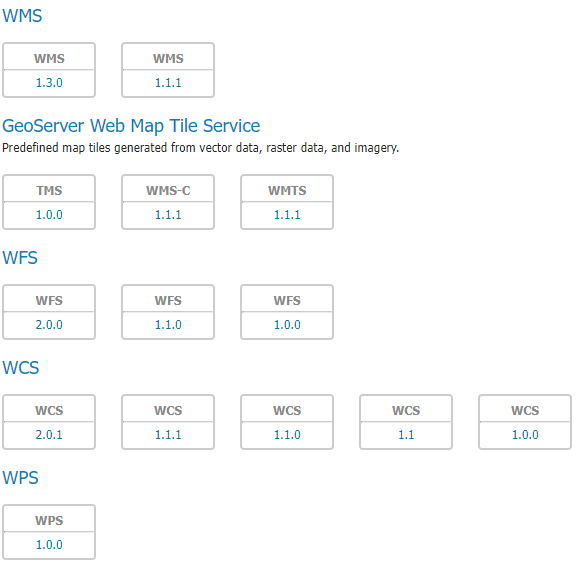The height and width of the screenshot is (566, 583).
Task: Click the GeoServer Web Map Tile Service heading
Action: [131, 126]
